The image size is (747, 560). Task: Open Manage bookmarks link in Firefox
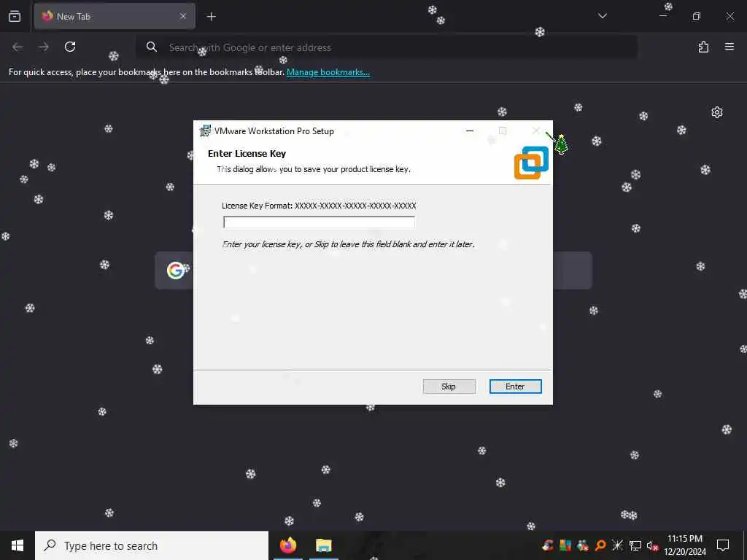(x=328, y=72)
